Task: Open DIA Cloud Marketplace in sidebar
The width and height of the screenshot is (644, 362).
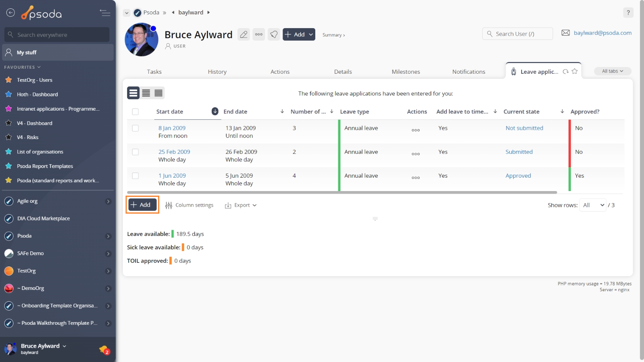Action: point(44,219)
